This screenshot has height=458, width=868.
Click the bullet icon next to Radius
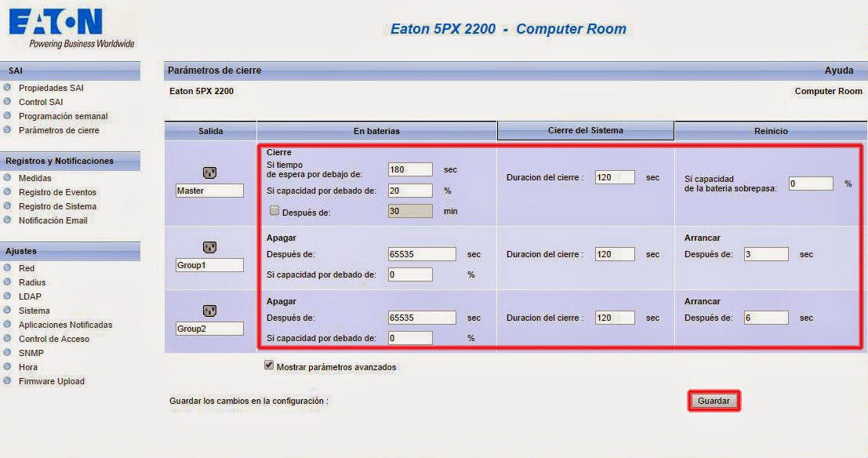pyautogui.click(x=8, y=282)
